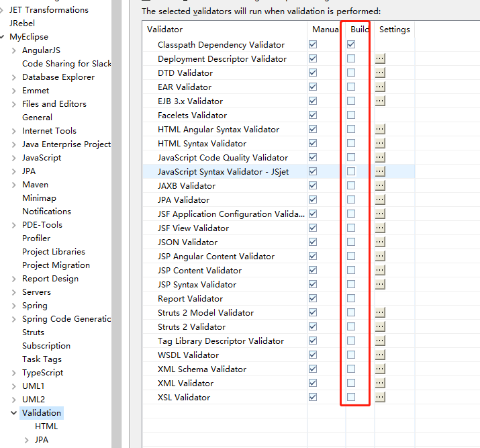Enable Build for JavaScript Syntax Validator - JSjet
The width and height of the screenshot is (480, 448).
351,171
